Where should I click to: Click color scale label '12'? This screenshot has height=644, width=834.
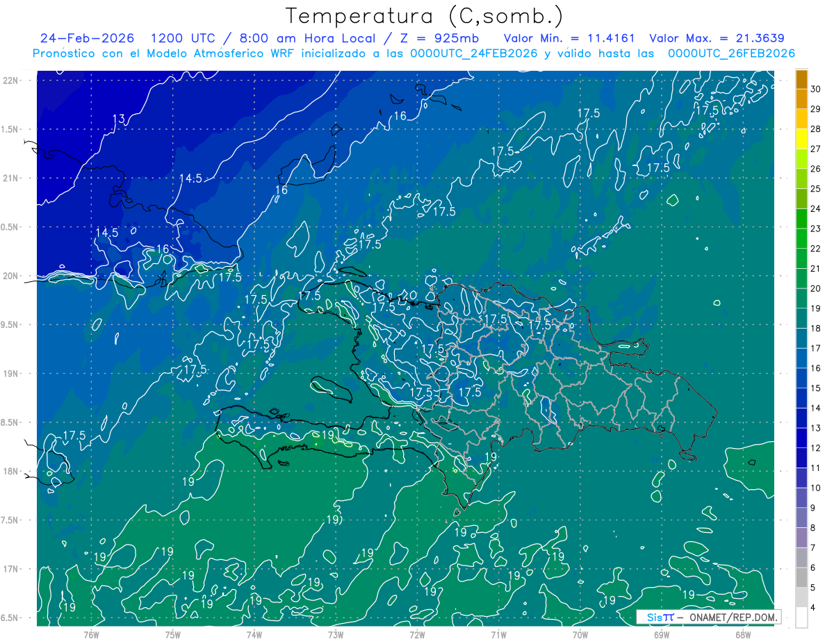point(816,448)
